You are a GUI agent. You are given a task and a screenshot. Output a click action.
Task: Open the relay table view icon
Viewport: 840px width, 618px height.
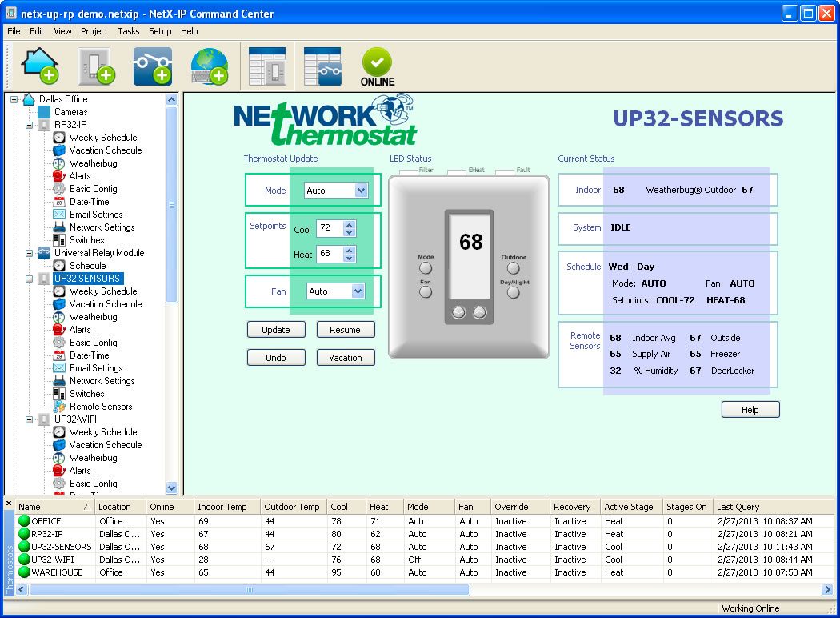[322, 66]
